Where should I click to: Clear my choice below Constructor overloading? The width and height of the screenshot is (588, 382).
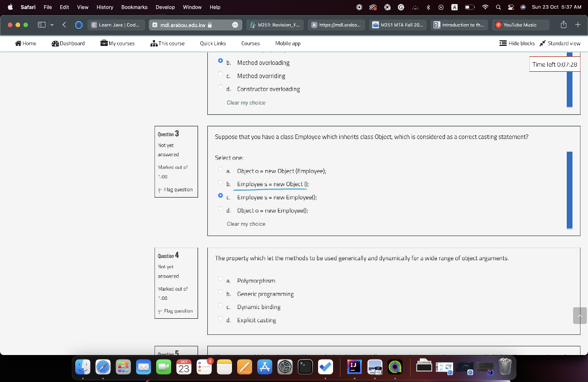pyautogui.click(x=246, y=103)
